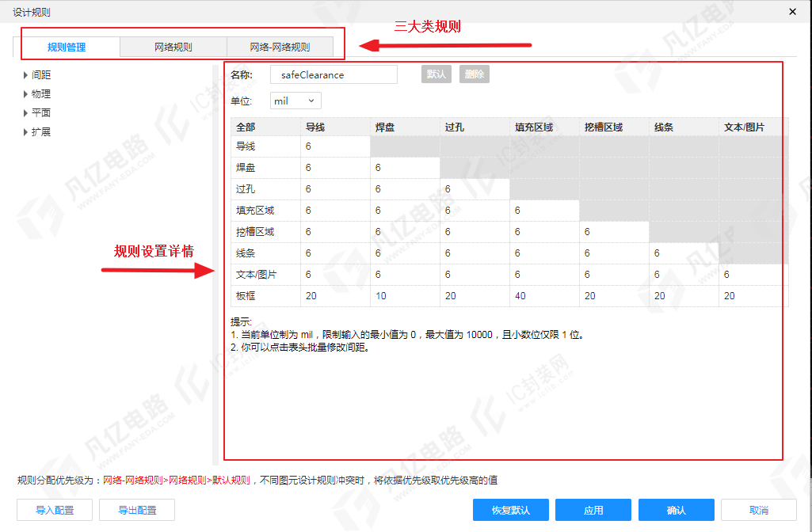The height and width of the screenshot is (532, 812).
Task: Open the mil unit dropdown
Action: 295,101
